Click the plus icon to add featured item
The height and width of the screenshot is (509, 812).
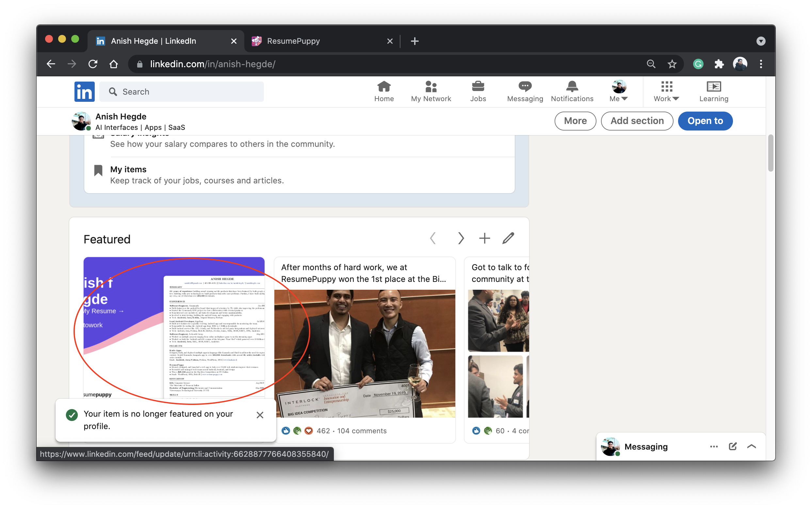[484, 238]
